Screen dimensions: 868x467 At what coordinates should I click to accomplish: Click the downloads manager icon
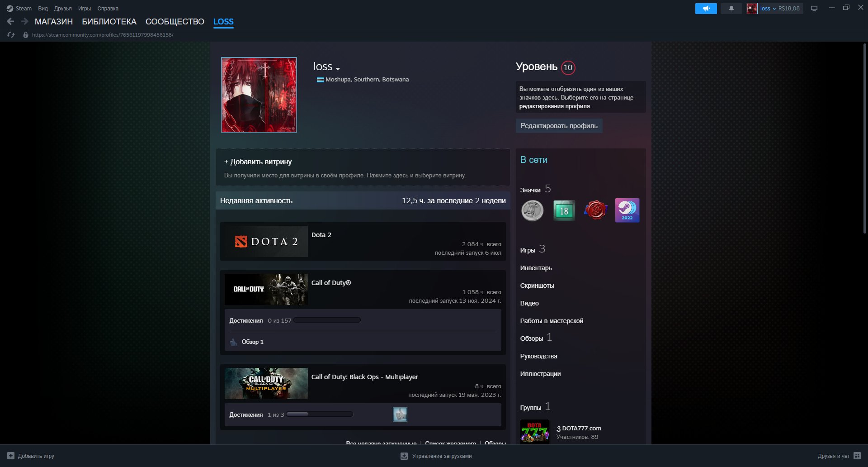pos(404,456)
